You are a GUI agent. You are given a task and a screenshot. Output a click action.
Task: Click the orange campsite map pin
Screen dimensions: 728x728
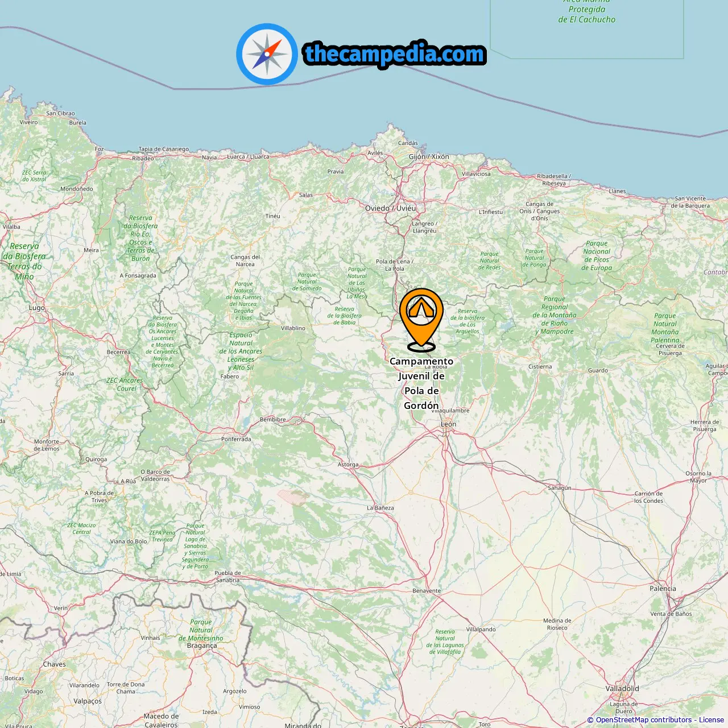pos(421,319)
